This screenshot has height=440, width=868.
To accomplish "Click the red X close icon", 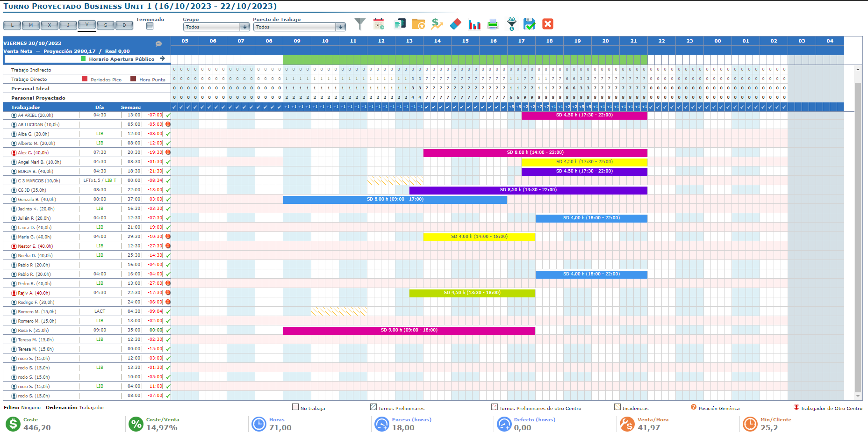I will [548, 24].
